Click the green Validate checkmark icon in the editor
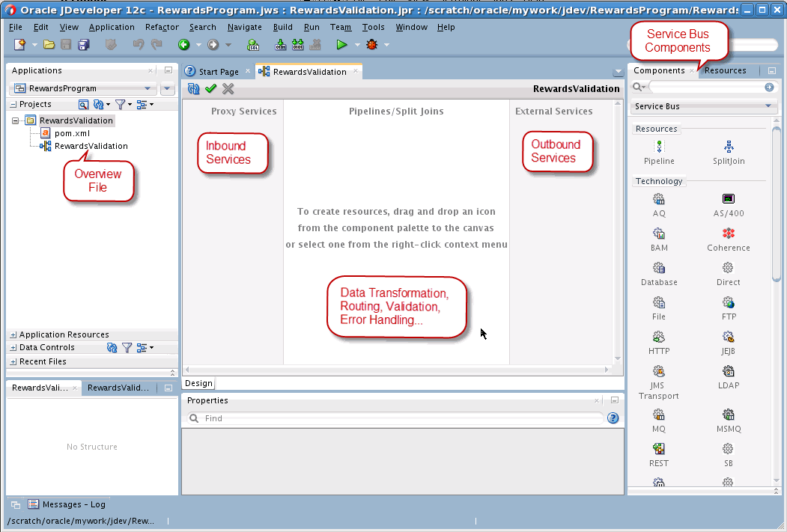787x532 pixels. tap(211, 88)
